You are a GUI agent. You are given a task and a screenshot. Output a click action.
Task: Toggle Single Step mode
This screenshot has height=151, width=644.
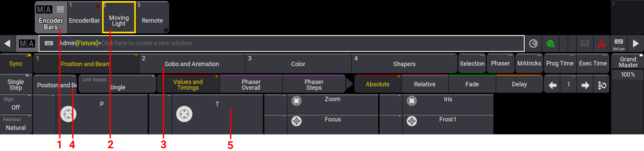click(x=16, y=84)
